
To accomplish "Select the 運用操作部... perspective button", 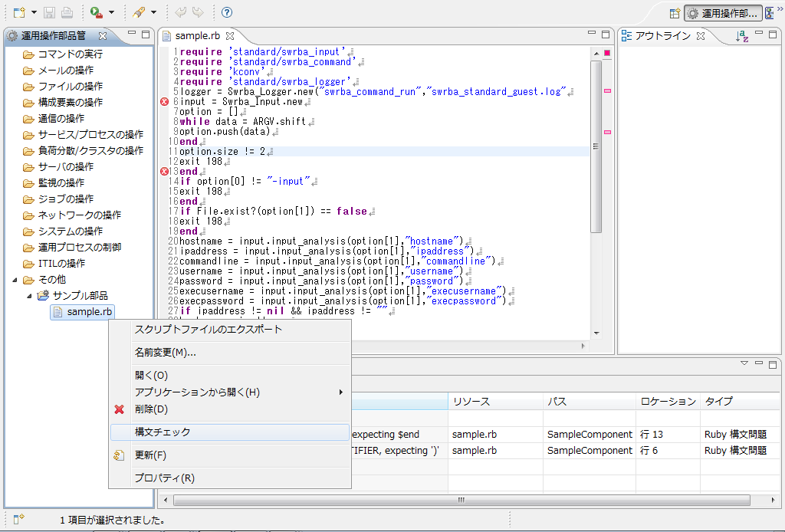I will pos(723,14).
